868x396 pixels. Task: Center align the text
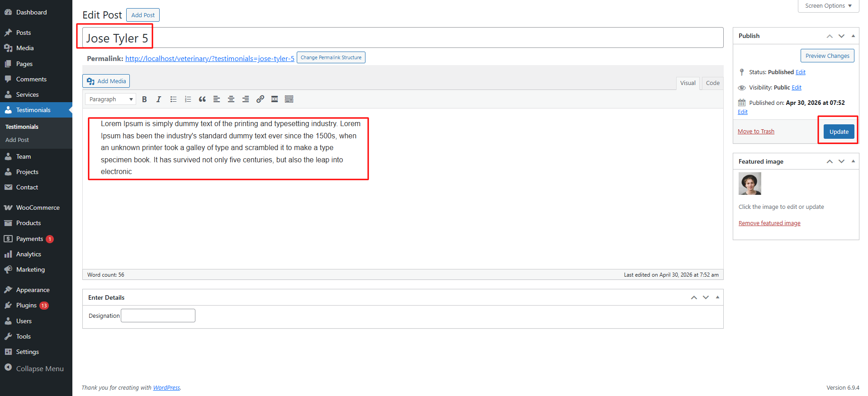coord(231,99)
